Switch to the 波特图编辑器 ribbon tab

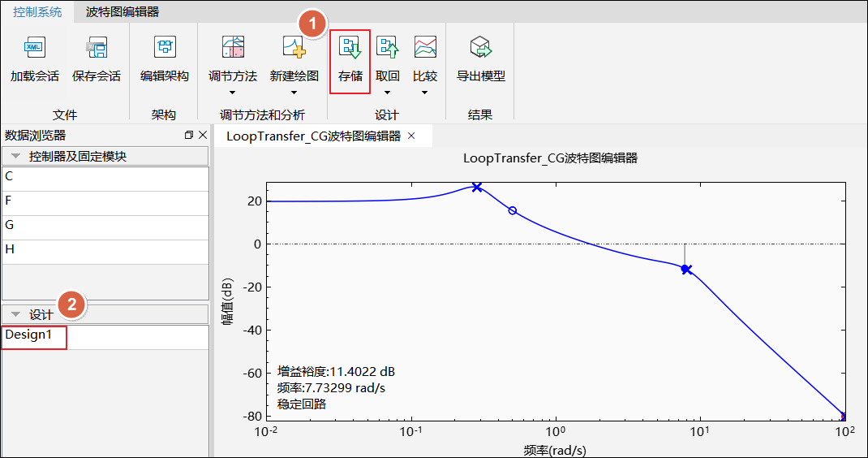click(x=122, y=11)
